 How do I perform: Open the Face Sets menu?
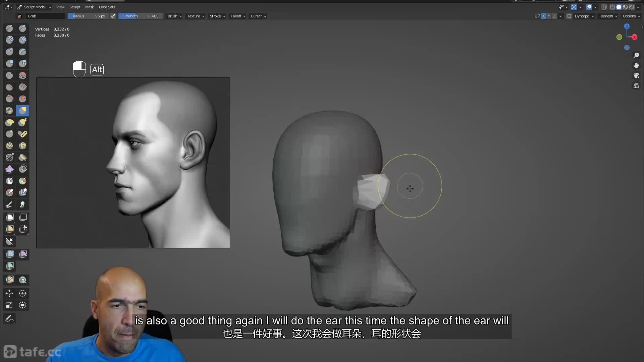tap(107, 7)
